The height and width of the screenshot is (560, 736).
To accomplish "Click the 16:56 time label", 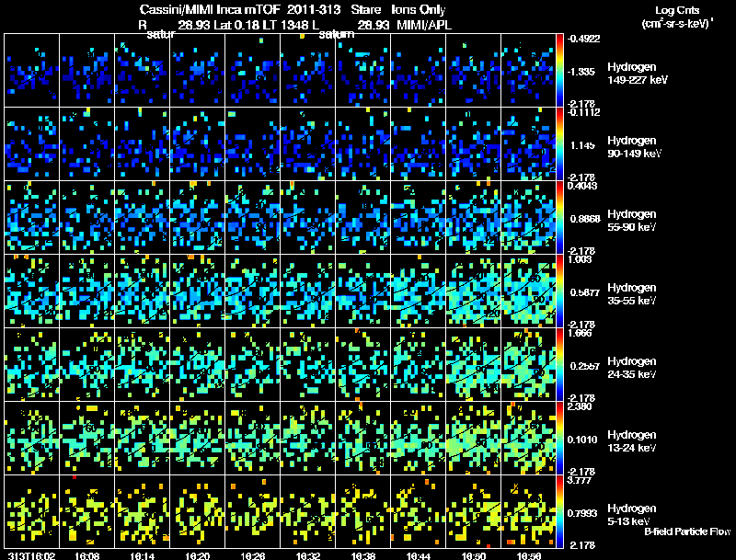I will (x=528, y=555).
